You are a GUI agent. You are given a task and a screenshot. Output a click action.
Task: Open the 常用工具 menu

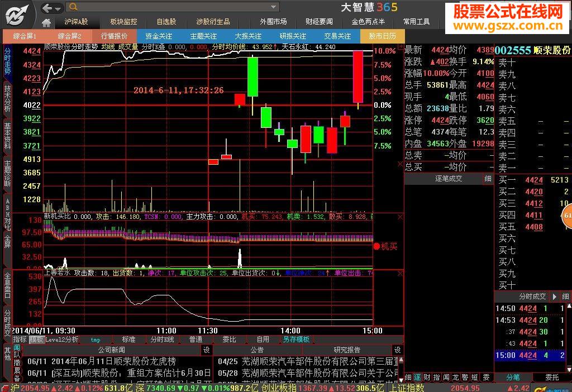click(x=416, y=22)
